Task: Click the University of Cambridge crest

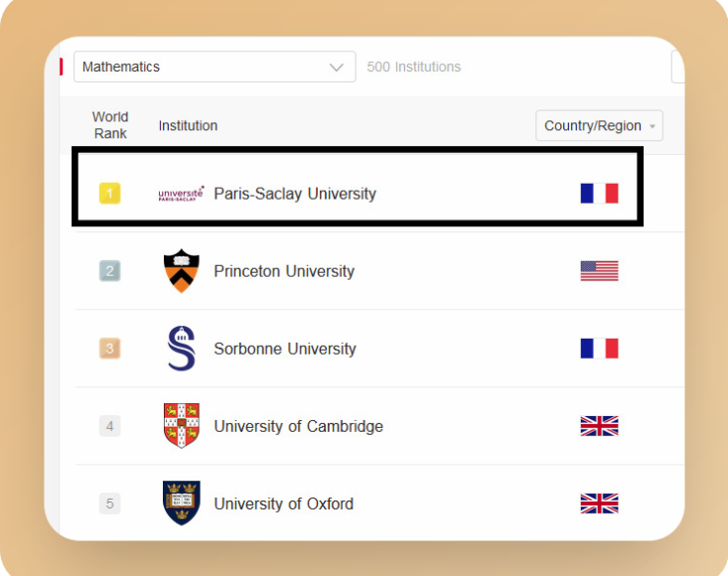Action: [182, 426]
